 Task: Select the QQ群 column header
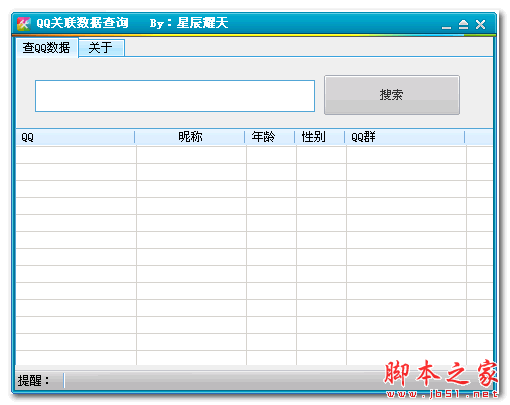tap(405, 137)
